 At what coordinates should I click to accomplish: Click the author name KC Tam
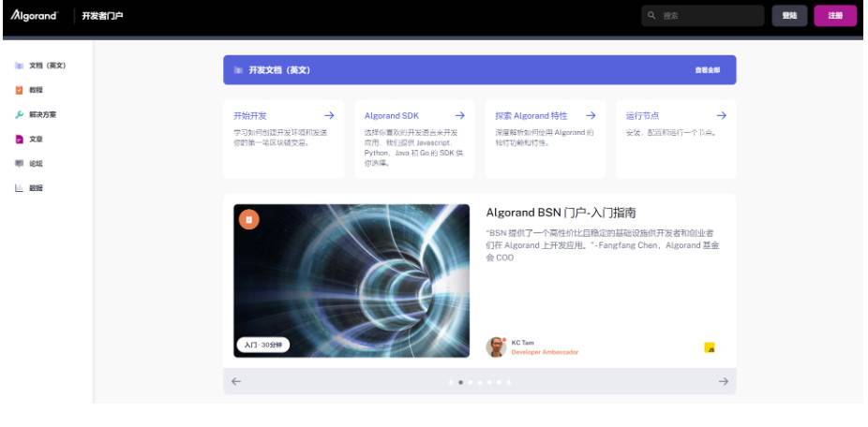[x=522, y=343]
